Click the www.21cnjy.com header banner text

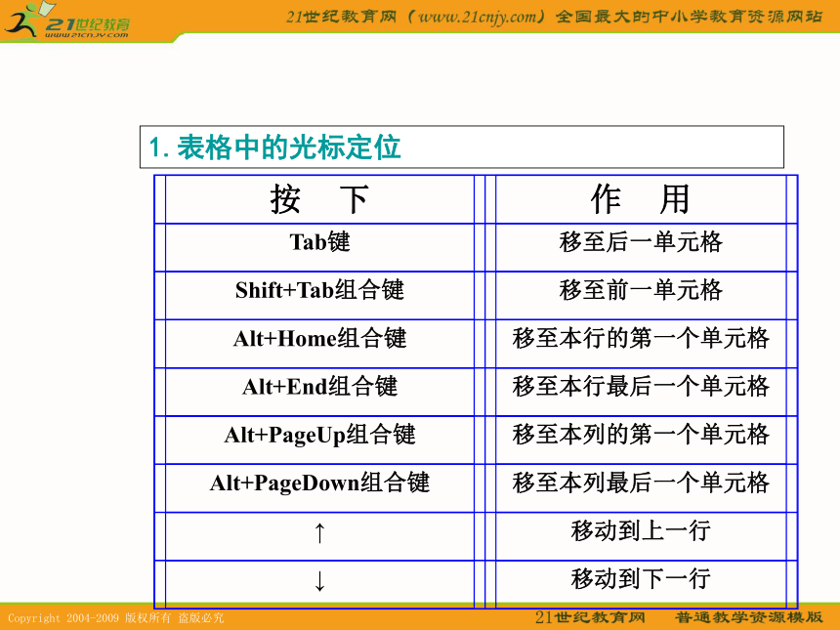pyautogui.click(x=554, y=17)
